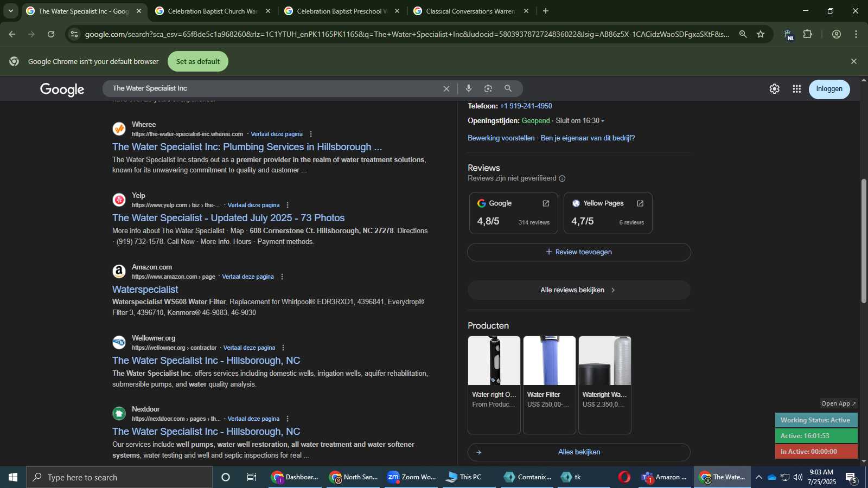Open Water Filter product thumbnail
Image resolution: width=868 pixels, height=488 pixels.
tap(550, 361)
